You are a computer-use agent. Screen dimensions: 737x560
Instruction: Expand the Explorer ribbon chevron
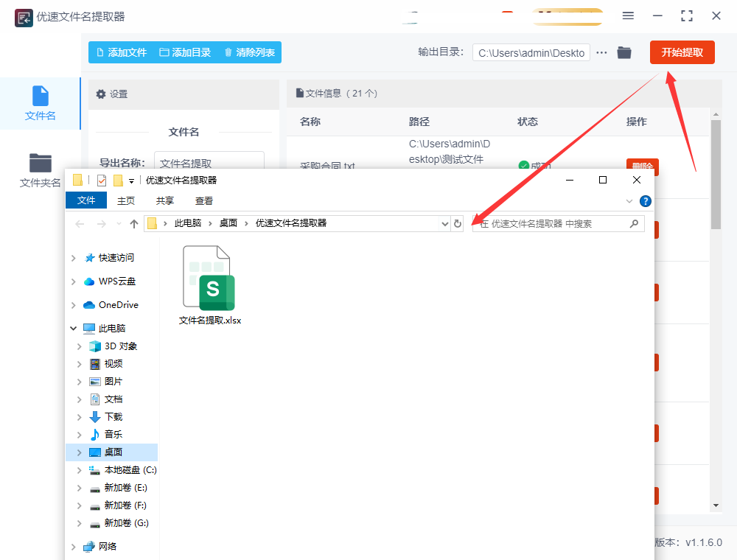(629, 201)
